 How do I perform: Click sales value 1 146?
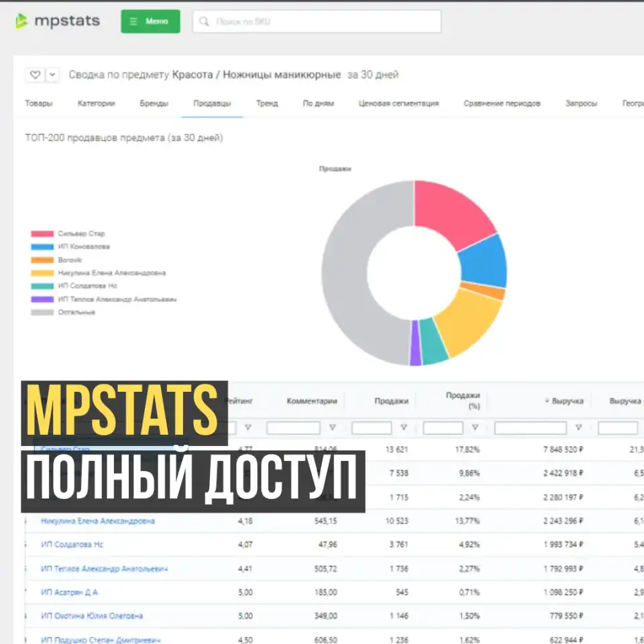click(x=398, y=616)
